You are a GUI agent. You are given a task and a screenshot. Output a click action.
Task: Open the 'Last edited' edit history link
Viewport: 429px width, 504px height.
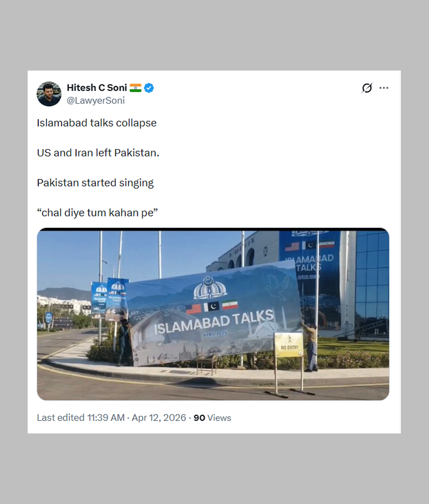coord(61,418)
